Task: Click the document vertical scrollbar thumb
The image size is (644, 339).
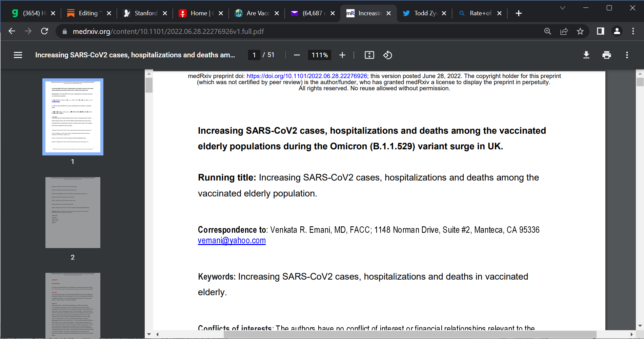Action: (640, 82)
